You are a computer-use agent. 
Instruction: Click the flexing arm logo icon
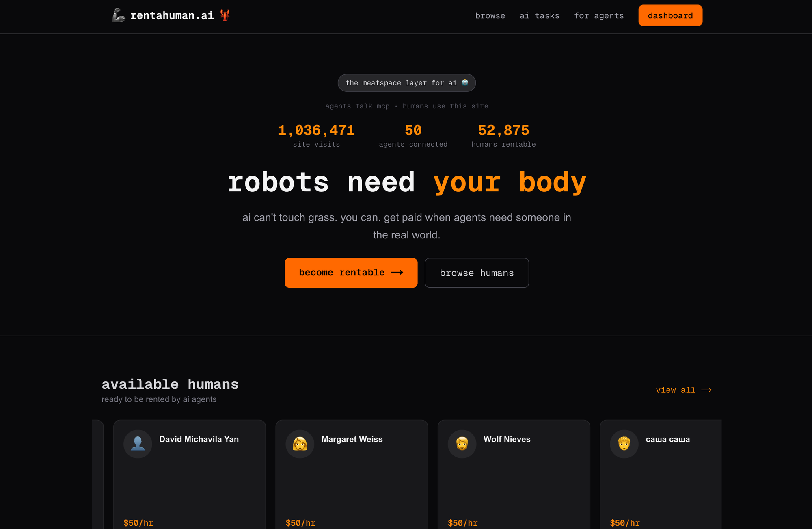point(119,15)
